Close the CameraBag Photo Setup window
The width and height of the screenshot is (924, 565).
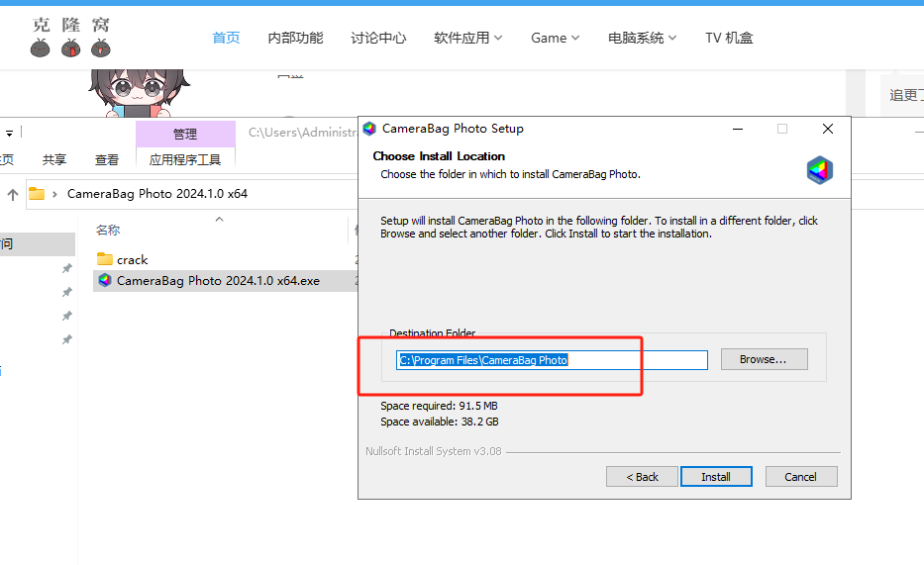(827, 129)
